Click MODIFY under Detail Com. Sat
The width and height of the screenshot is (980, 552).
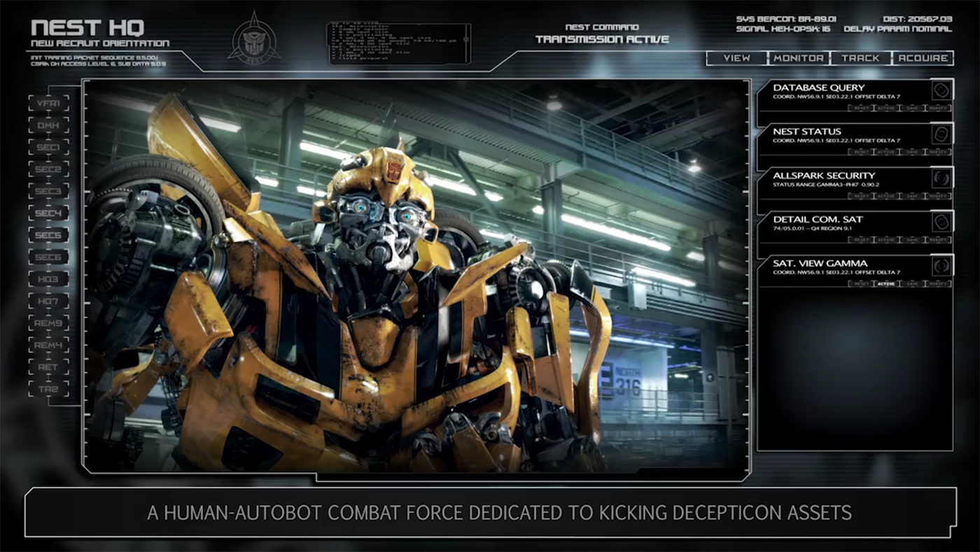click(x=937, y=240)
